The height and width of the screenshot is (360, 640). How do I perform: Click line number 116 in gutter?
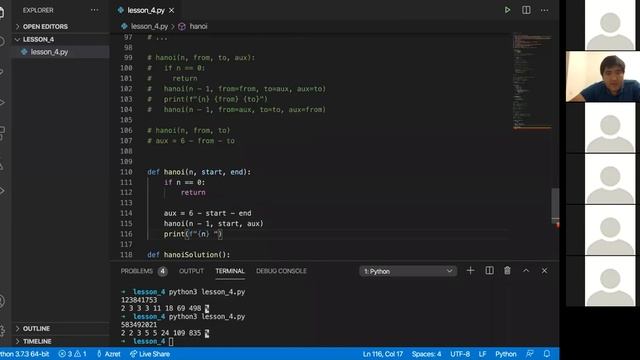click(127, 234)
